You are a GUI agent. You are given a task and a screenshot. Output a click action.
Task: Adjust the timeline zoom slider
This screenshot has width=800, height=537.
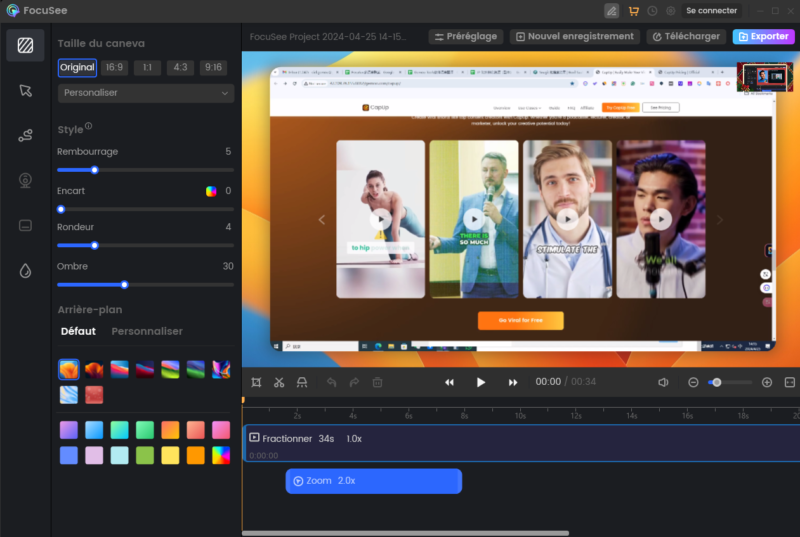pos(716,382)
